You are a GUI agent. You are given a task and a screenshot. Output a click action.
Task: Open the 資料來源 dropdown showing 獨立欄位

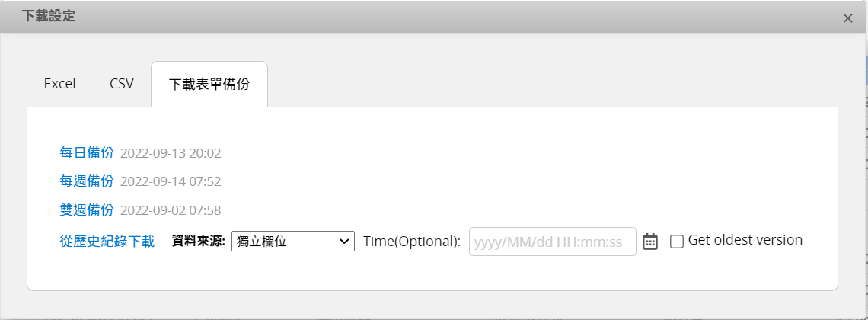[293, 242]
